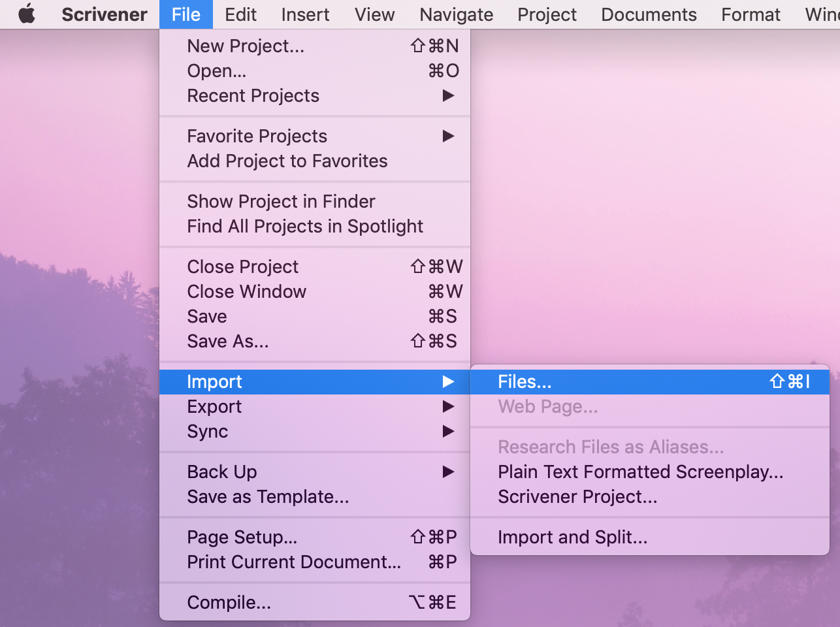Select Add Project to Favorites

pos(315,161)
